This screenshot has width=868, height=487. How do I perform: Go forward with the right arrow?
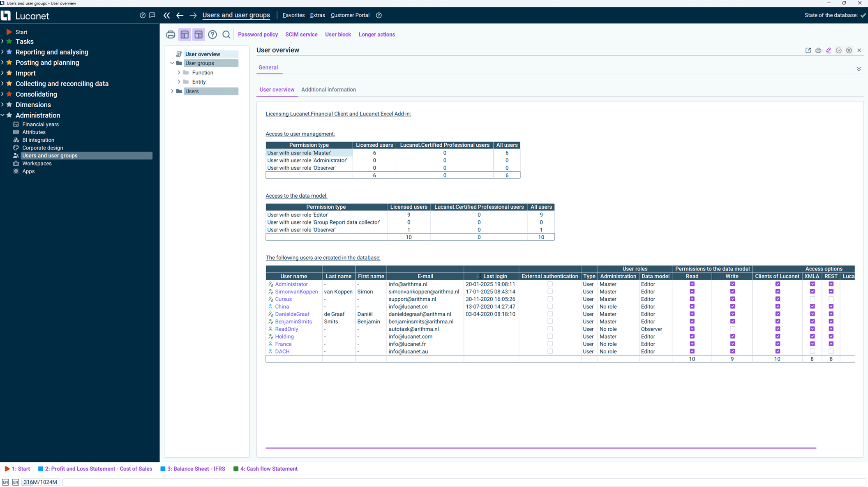[x=193, y=15]
